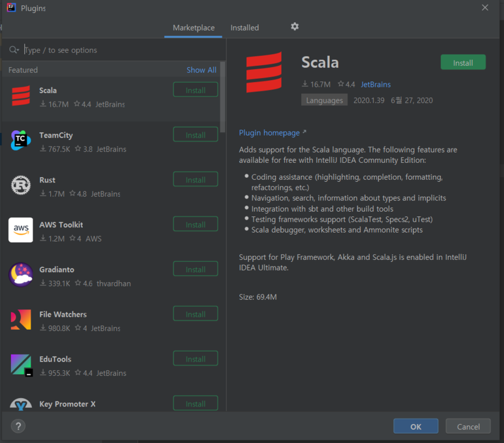Click the Languages tag
This screenshot has width=504, height=443.
[324, 100]
